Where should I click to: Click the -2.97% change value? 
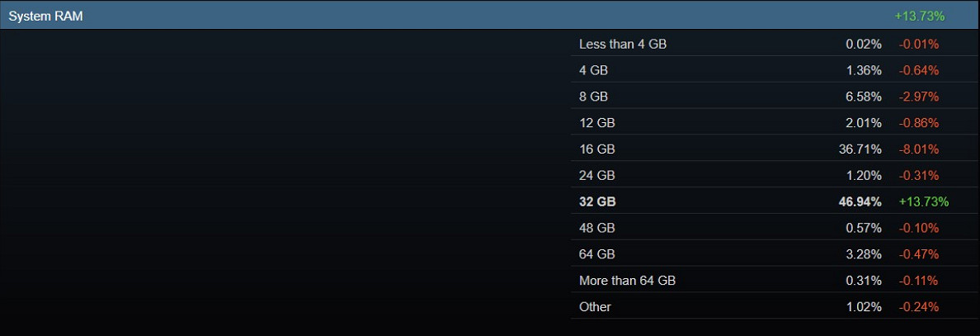click(x=918, y=97)
